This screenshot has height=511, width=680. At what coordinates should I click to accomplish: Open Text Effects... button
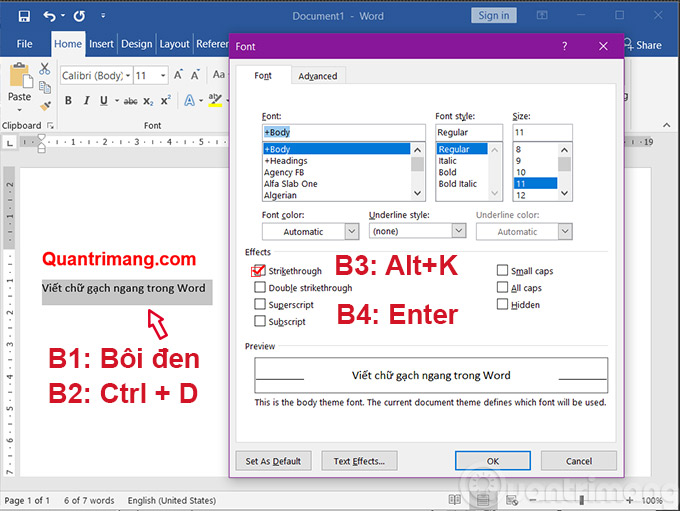[x=359, y=461]
